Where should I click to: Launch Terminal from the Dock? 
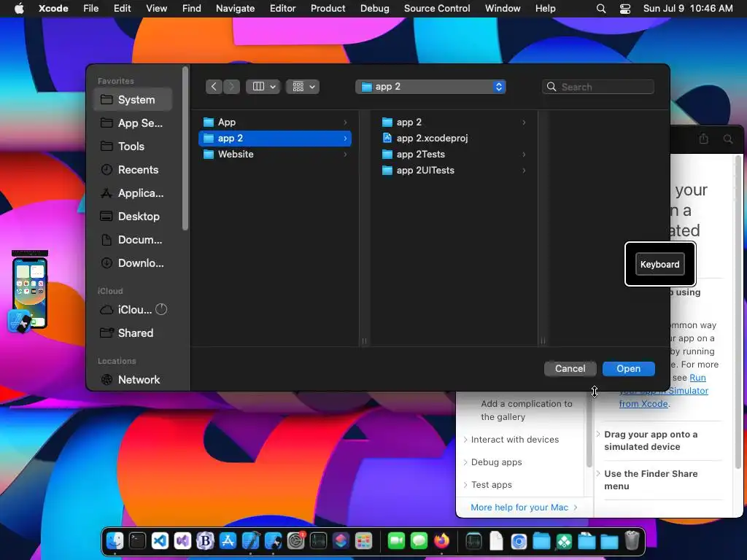click(x=137, y=541)
